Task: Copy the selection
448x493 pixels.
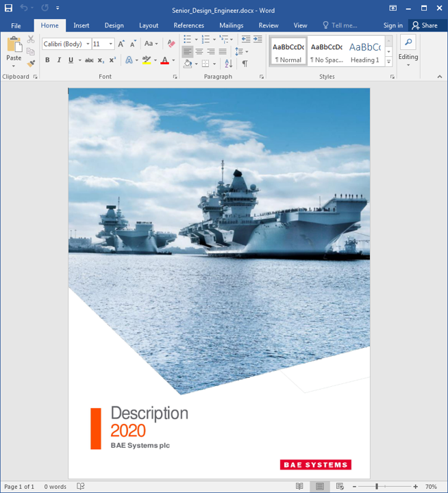Action: point(31,51)
